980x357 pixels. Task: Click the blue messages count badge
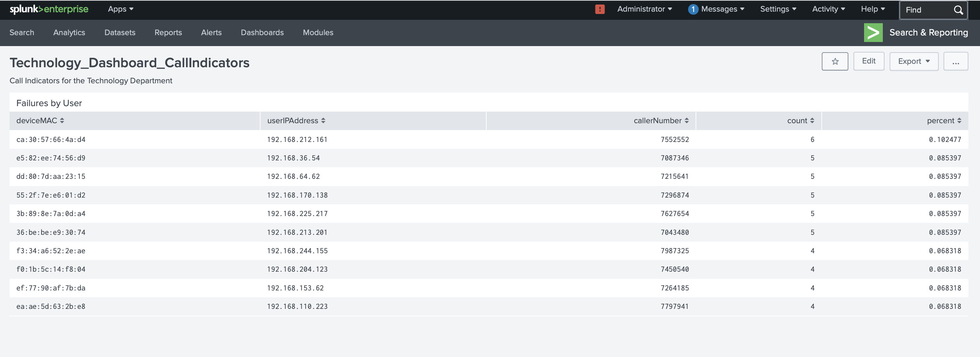tap(693, 9)
